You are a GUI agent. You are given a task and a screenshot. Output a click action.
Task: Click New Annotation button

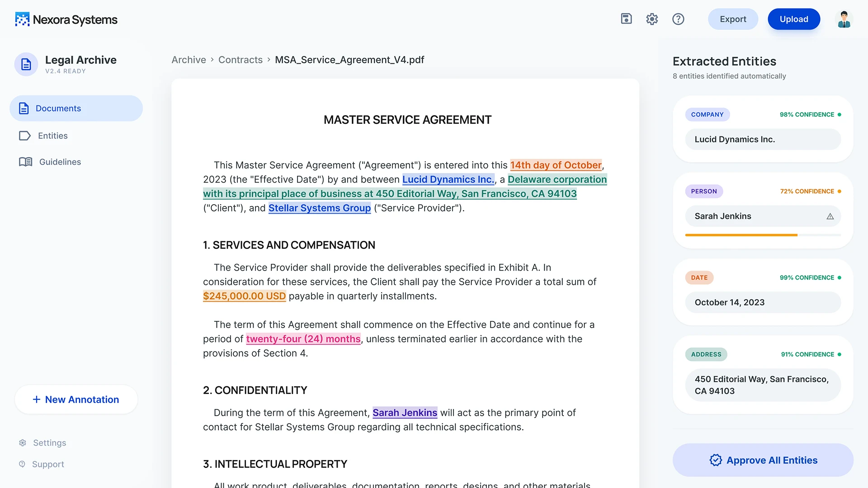click(x=76, y=399)
